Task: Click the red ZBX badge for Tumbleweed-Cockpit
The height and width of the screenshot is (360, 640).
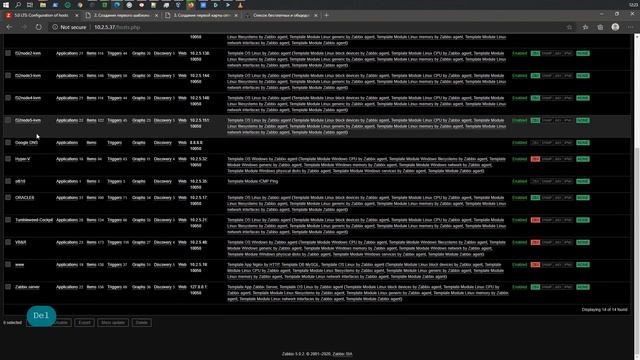Action: point(535,220)
